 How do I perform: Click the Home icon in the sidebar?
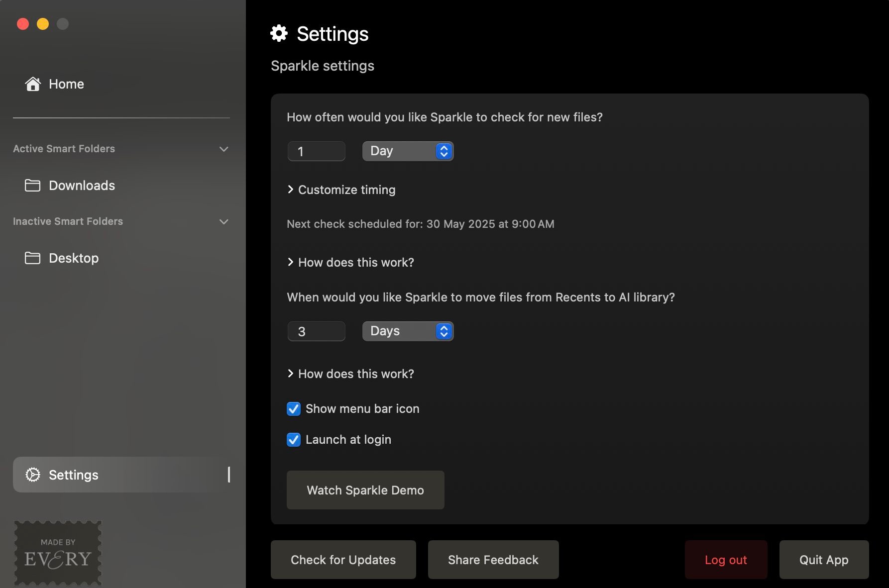[32, 84]
